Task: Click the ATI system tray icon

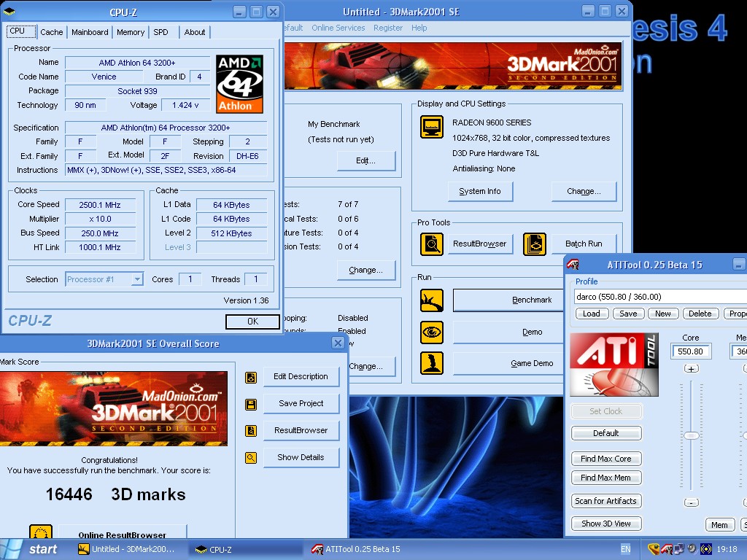Action: coord(667,549)
